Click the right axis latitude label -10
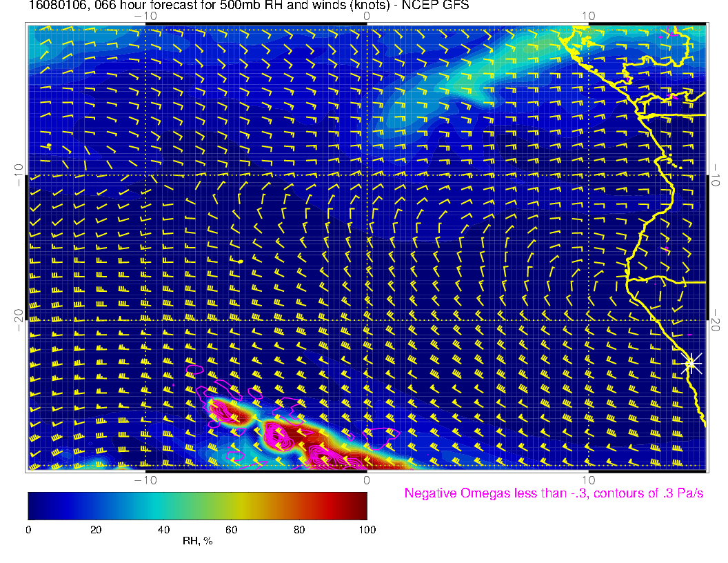The height and width of the screenshot is (563, 728). tap(717, 174)
